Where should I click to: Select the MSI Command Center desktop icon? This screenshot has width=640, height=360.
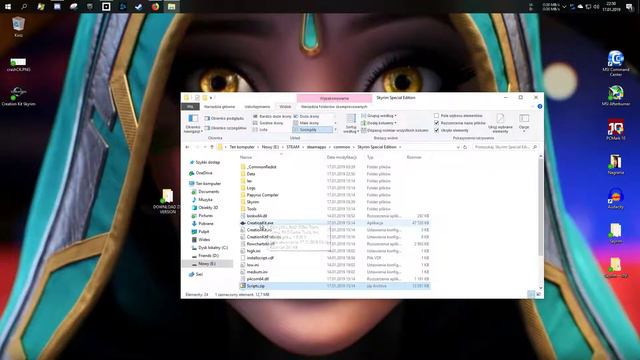click(616, 63)
